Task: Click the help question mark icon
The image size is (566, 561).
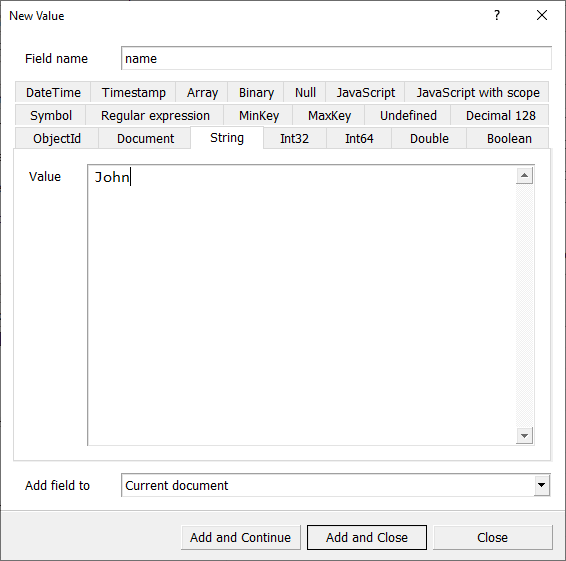Action: [x=497, y=15]
